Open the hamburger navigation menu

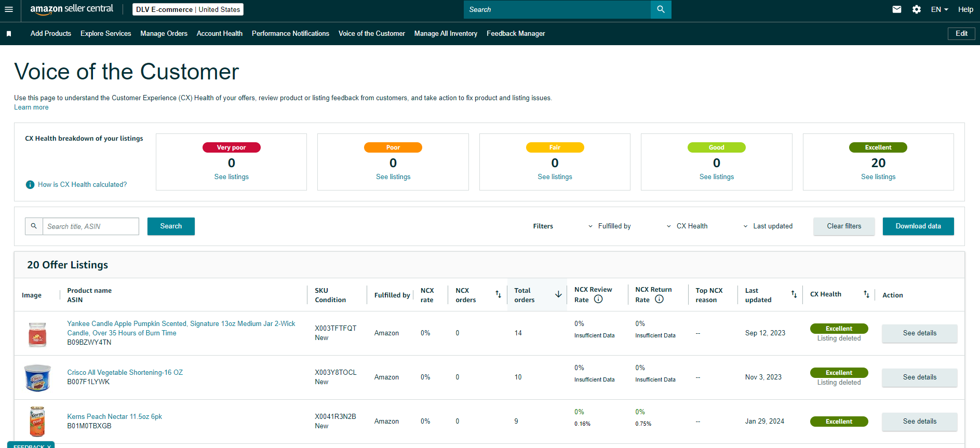[x=9, y=9]
